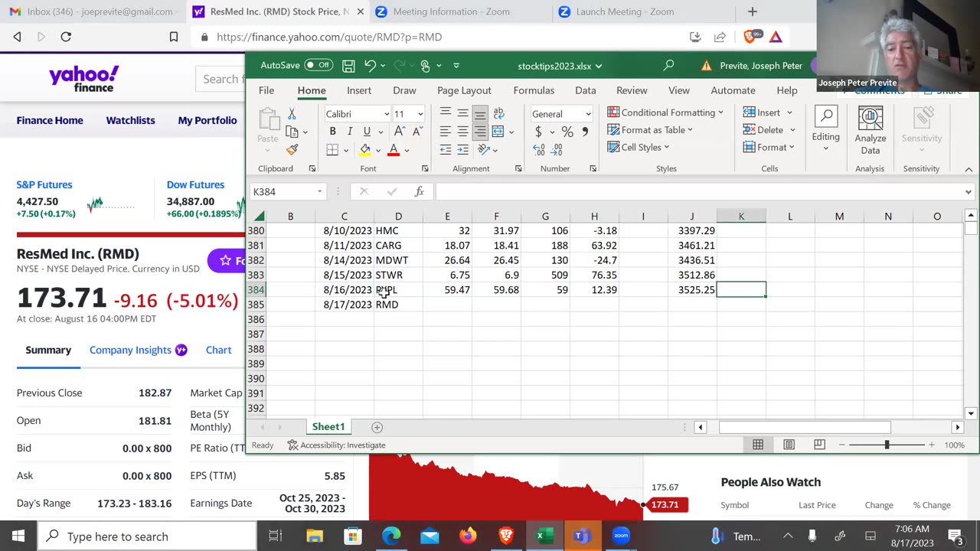980x551 pixels.
Task: Switch to the Review ribbon tab
Action: 632,90
